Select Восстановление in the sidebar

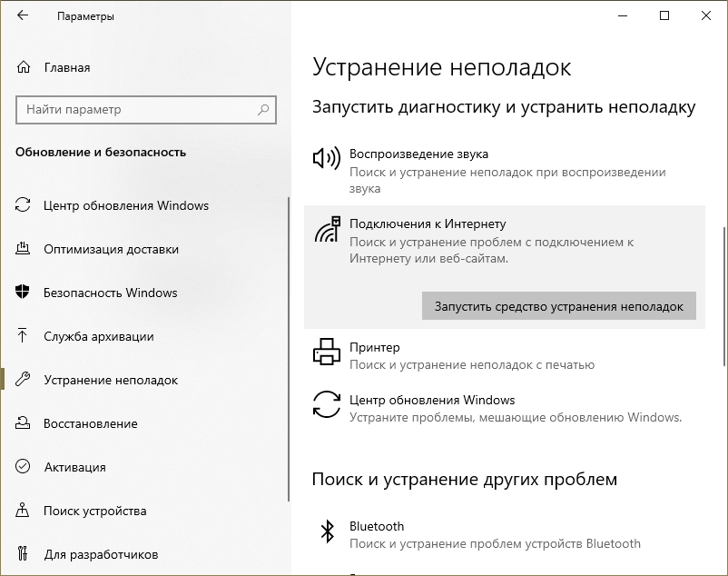point(91,423)
